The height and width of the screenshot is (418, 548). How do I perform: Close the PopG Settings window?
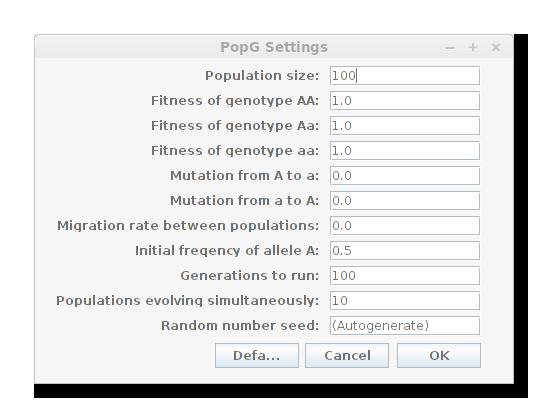(x=496, y=47)
